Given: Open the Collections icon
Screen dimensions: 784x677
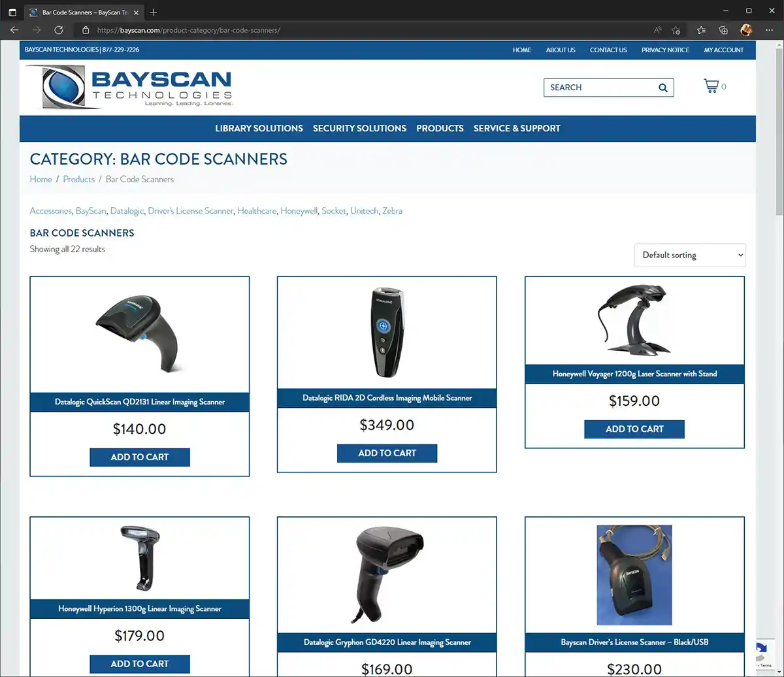Looking at the screenshot, I should click(x=723, y=30).
